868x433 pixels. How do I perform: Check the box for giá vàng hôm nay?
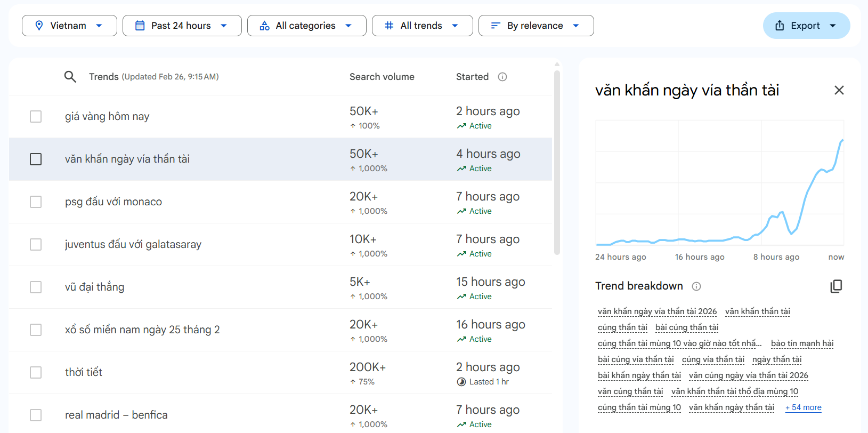click(x=36, y=116)
